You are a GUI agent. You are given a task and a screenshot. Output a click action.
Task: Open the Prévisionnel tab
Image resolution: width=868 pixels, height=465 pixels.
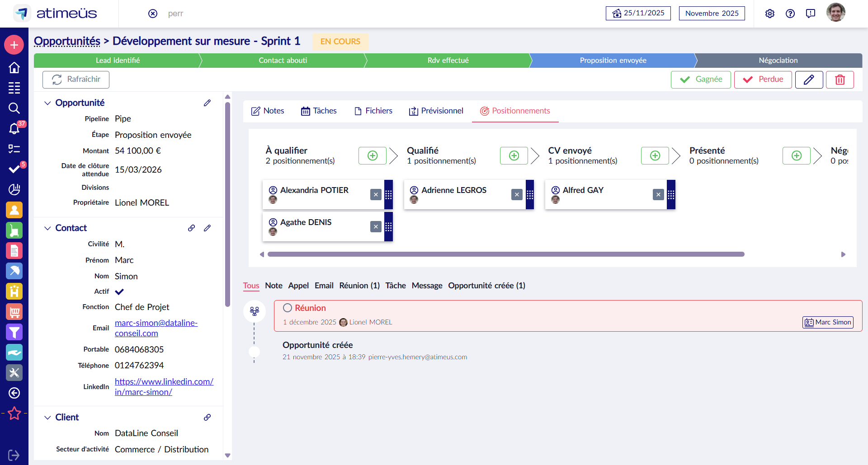pyautogui.click(x=436, y=111)
